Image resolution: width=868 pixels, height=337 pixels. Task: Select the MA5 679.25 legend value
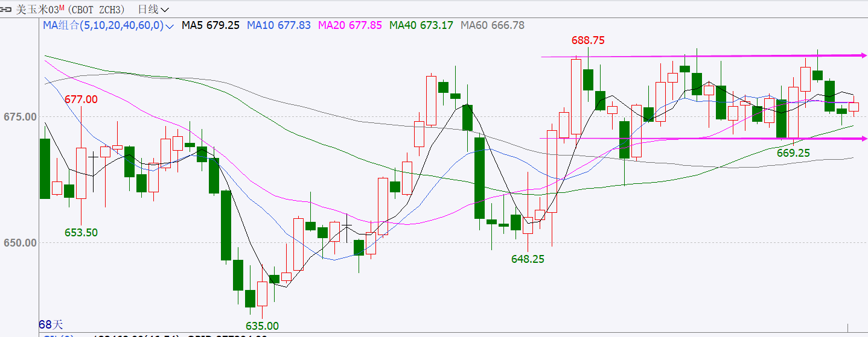click(x=211, y=25)
